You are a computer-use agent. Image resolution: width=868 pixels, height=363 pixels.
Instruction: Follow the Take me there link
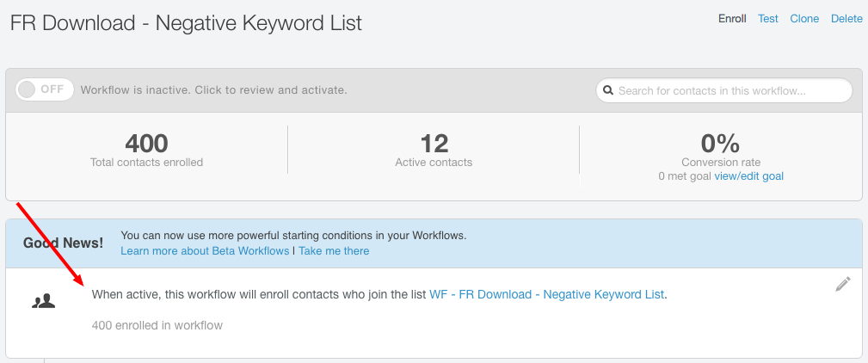pyautogui.click(x=334, y=251)
